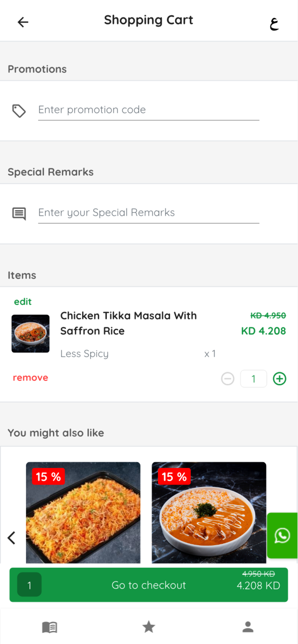
Task: Increase quantity with the green plus button
Action: (280, 379)
